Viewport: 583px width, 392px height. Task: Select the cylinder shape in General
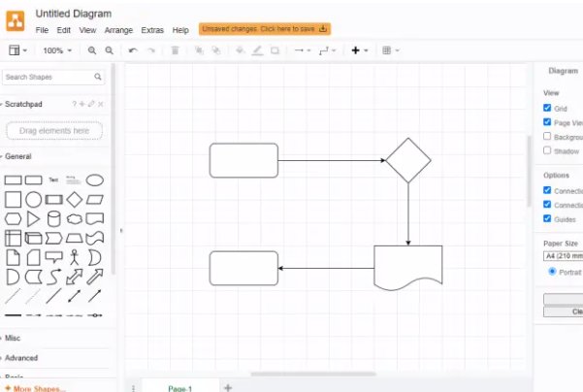(54, 218)
